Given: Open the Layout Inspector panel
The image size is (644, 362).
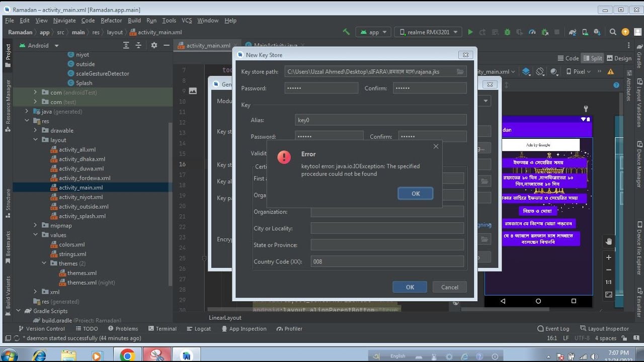Looking at the screenshot, I should (x=605, y=329).
